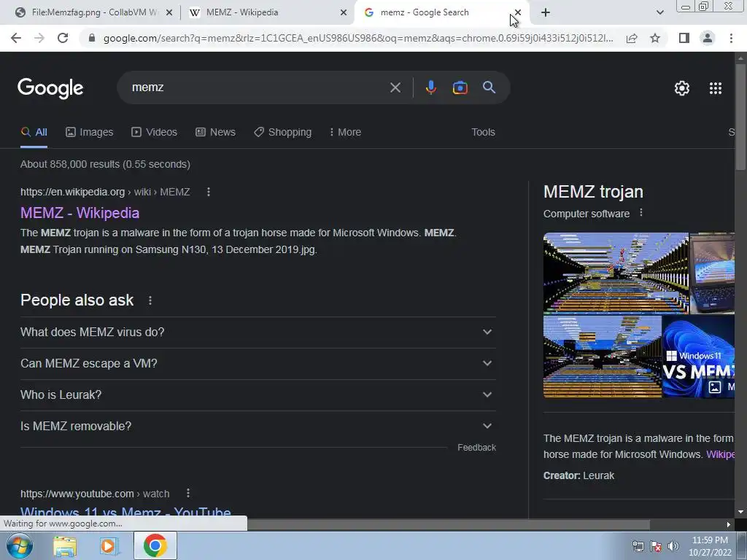Open Windows Explorer from the taskbar
The width and height of the screenshot is (747, 560).
click(65, 545)
